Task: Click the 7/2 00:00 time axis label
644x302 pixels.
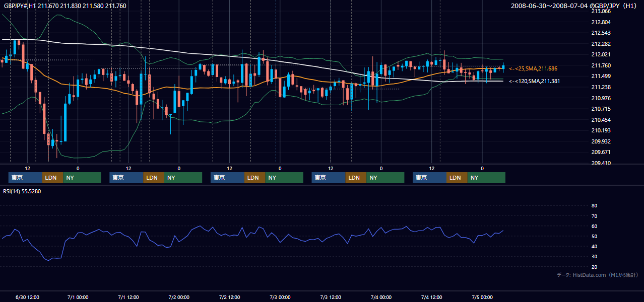Action: click(179, 297)
